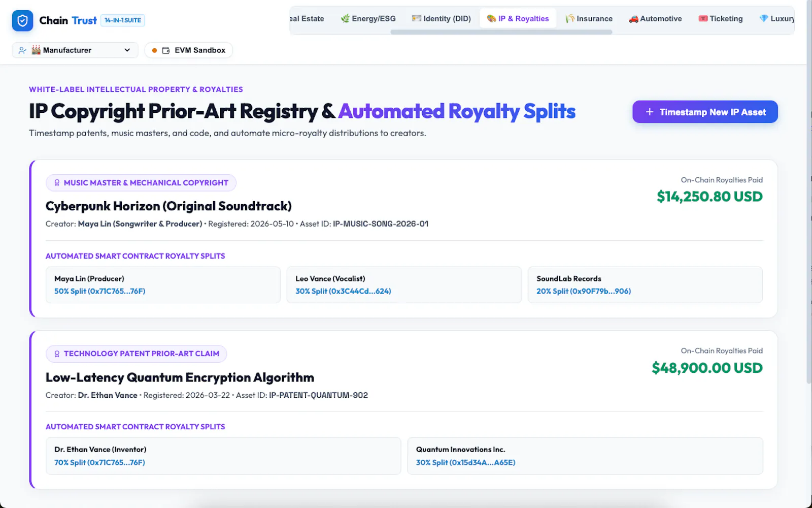The height and width of the screenshot is (508, 812).
Task: Go to the Insurance tab
Action: coord(589,19)
